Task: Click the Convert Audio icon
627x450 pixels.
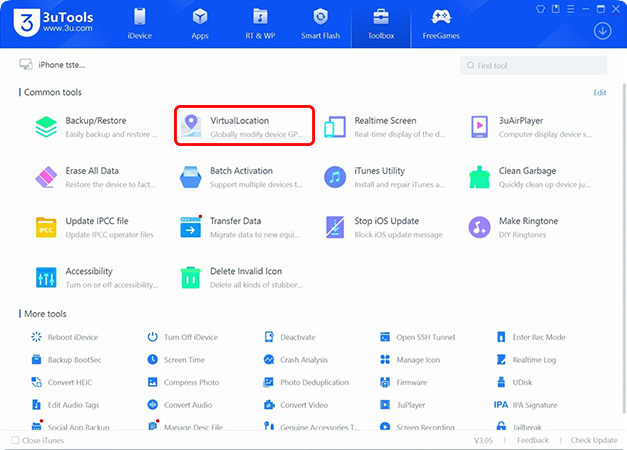Action: [x=152, y=404]
